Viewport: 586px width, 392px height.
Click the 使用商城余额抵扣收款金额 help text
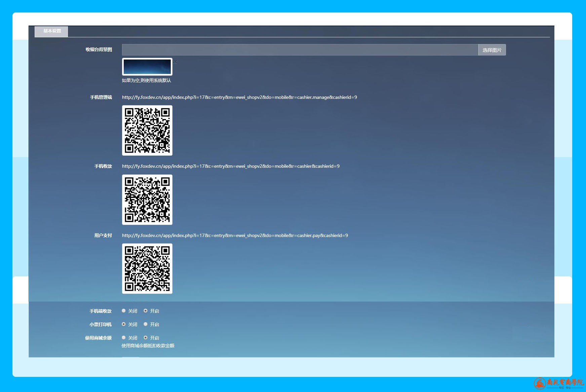pos(148,346)
